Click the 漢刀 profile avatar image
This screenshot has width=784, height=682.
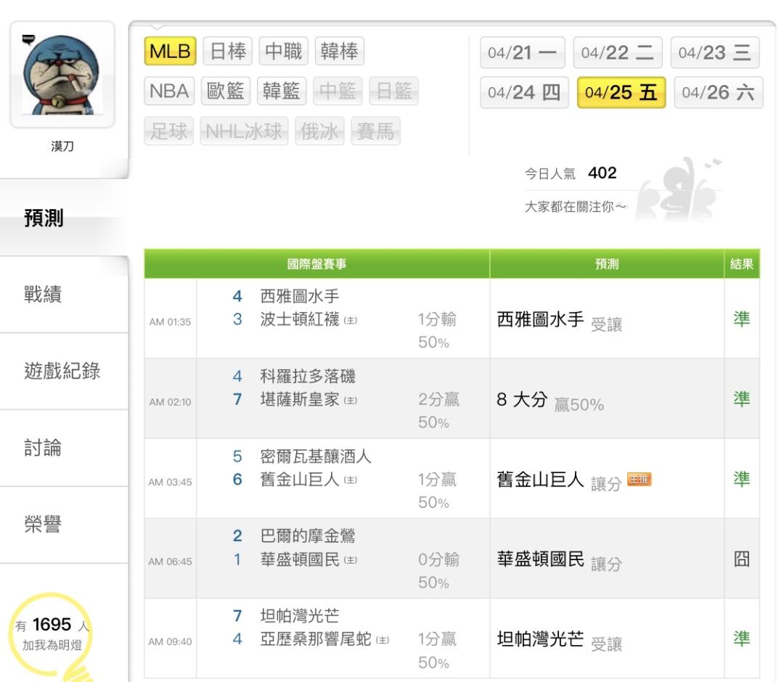point(62,75)
